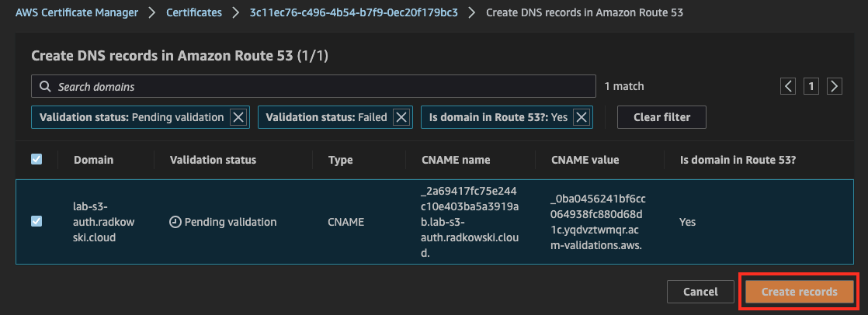Open AWS Certificate Manager breadcrumb link
The width and height of the screenshot is (868, 315).
coord(76,12)
